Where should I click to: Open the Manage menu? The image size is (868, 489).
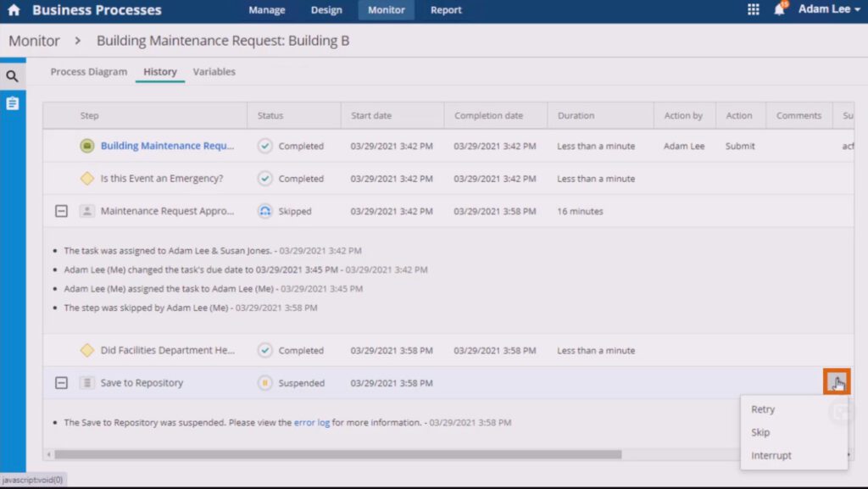tap(267, 10)
